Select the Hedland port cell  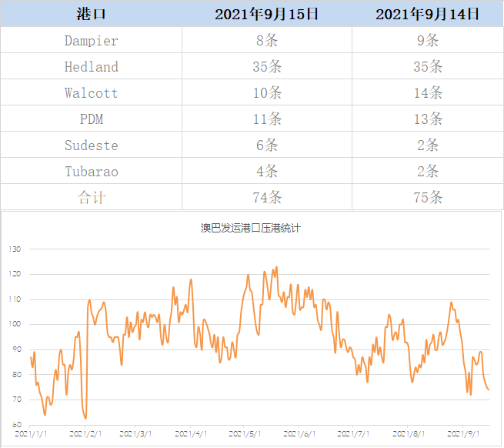[x=91, y=67]
